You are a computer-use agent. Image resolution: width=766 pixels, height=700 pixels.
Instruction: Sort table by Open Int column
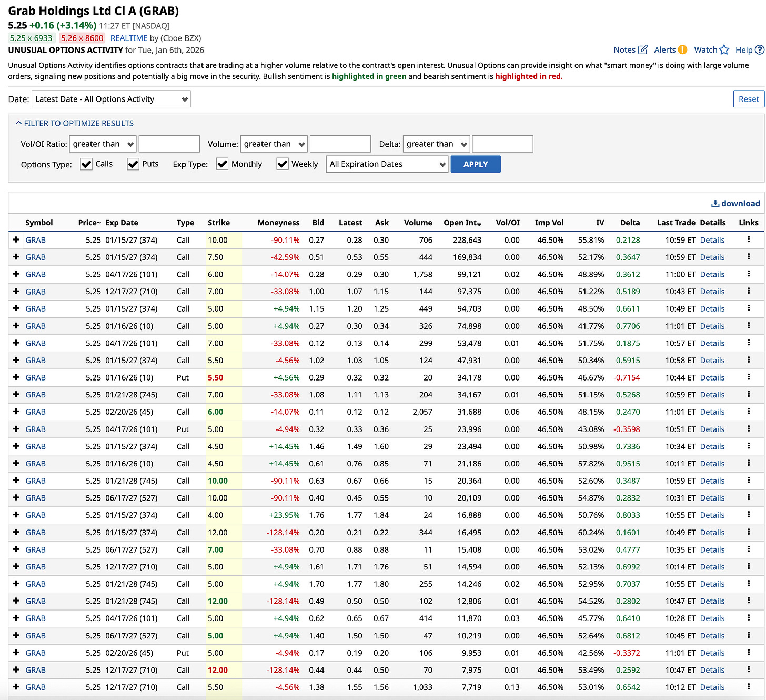click(462, 223)
